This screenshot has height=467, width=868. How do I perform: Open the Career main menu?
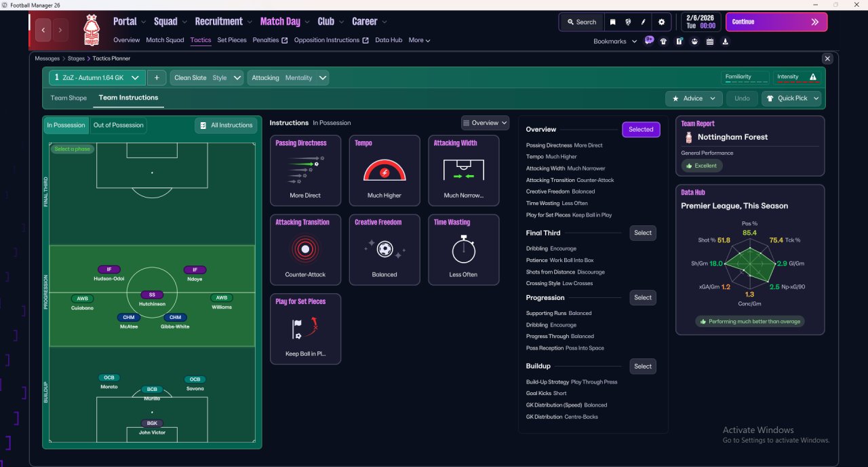[369, 22]
